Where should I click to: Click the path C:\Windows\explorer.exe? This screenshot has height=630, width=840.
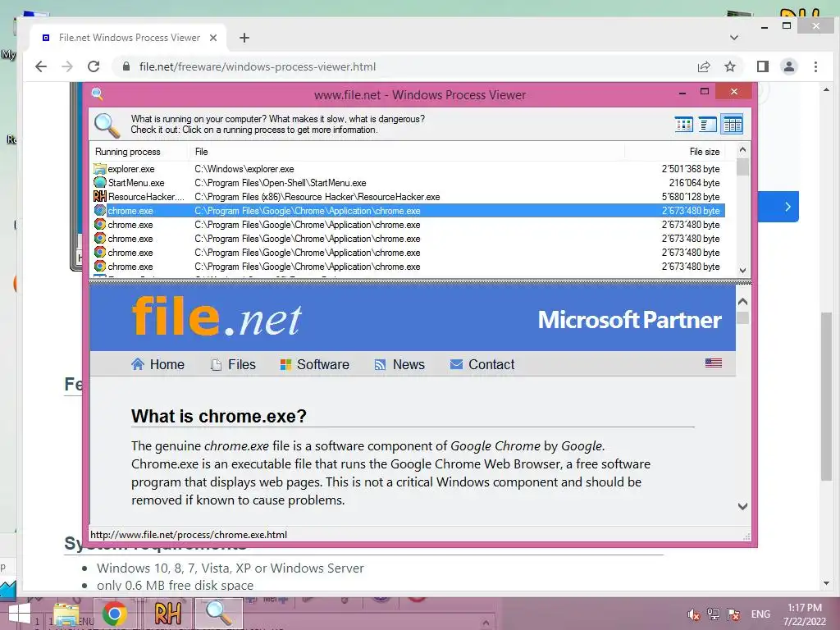click(x=244, y=169)
